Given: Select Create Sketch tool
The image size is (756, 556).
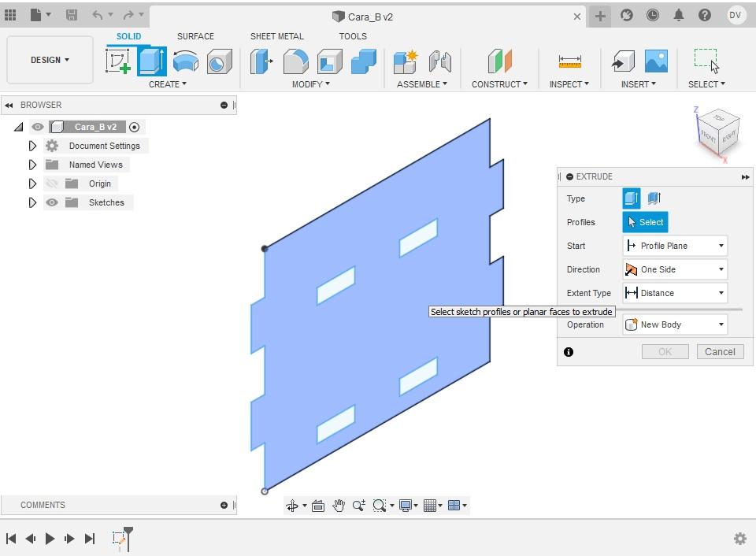Looking at the screenshot, I should coord(119,61).
